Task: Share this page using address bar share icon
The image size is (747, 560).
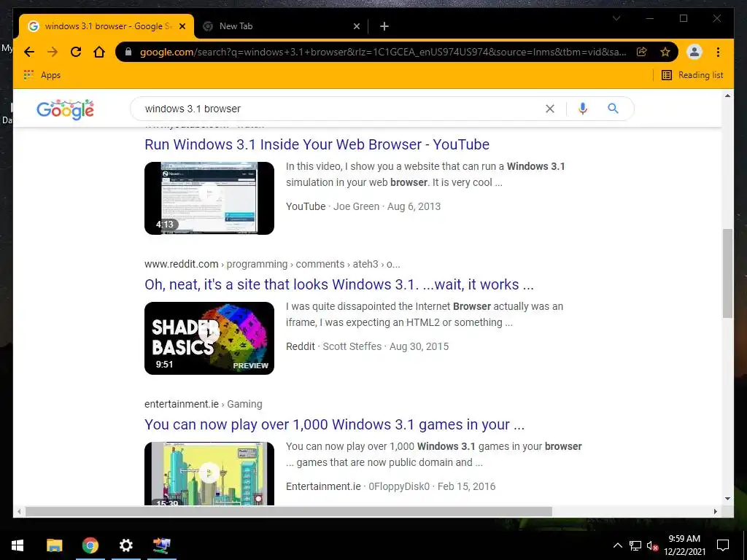Action: tap(642, 52)
